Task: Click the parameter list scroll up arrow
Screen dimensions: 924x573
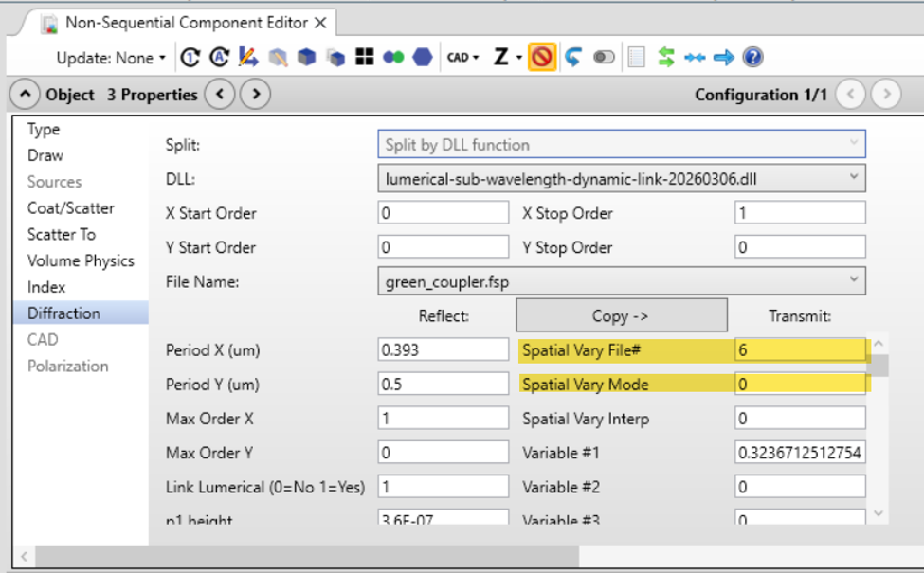Action: pyautogui.click(x=879, y=344)
